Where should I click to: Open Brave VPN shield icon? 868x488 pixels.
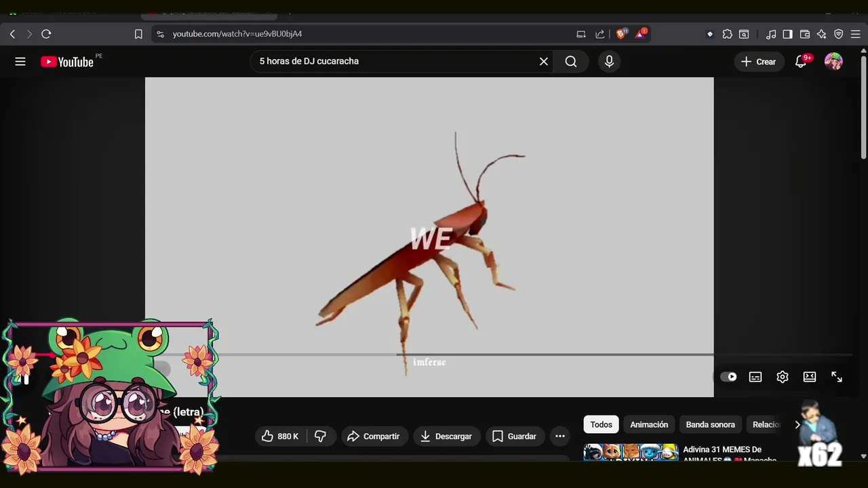point(839,34)
